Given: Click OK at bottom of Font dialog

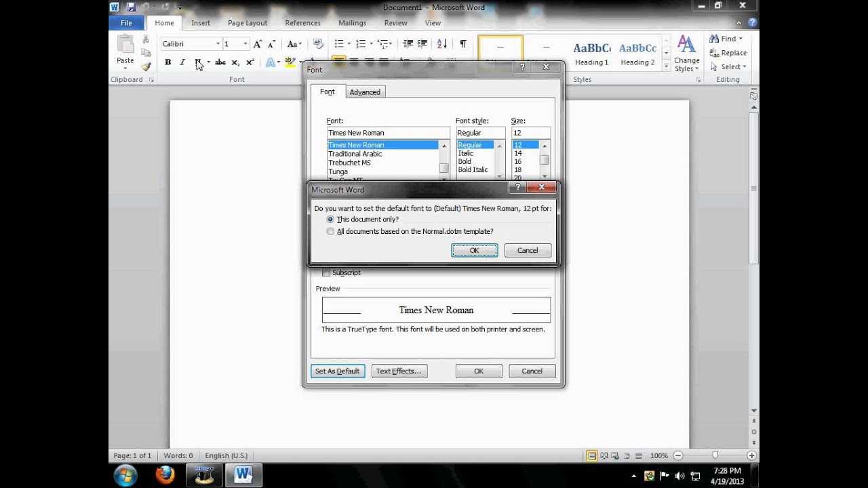Looking at the screenshot, I should click(x=479, y=371).
